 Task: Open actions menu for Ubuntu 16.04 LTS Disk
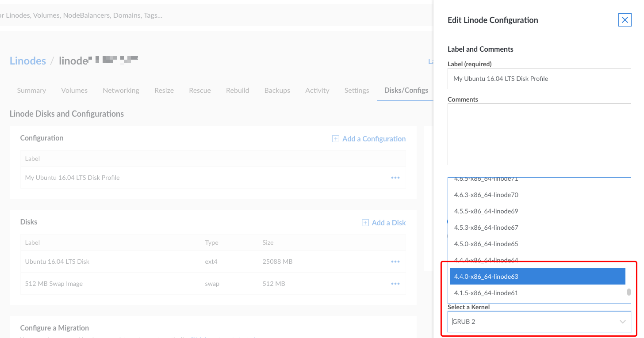coord(395,261)
